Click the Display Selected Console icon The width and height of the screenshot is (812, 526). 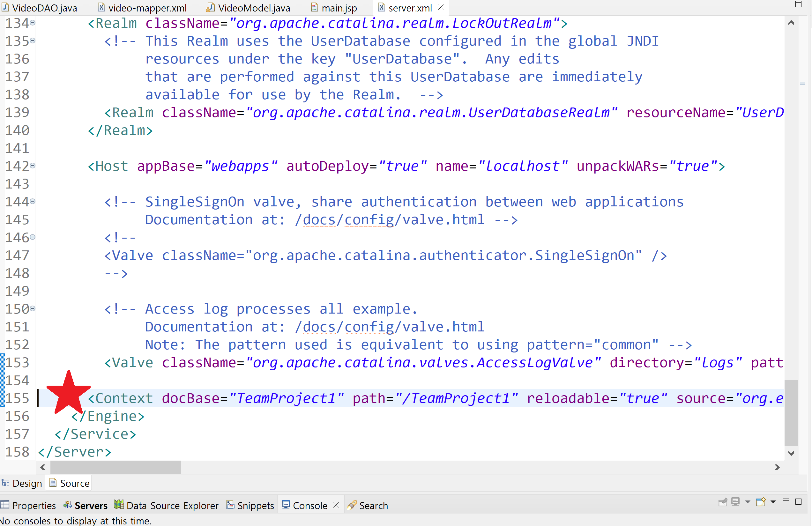[x=735, y=502]
